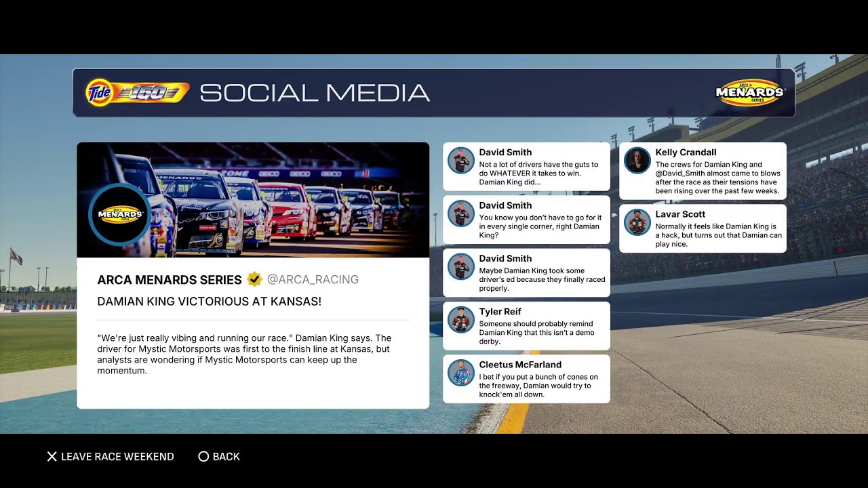
Task: Click 'SOCIAL MEDIA' title text
Action: pos(315,93)
